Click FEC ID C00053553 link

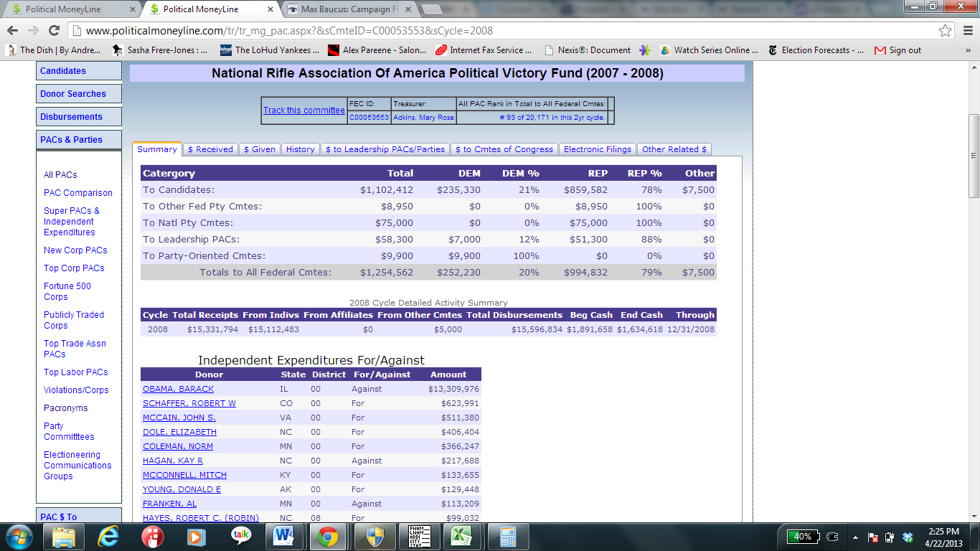[369, 118]
